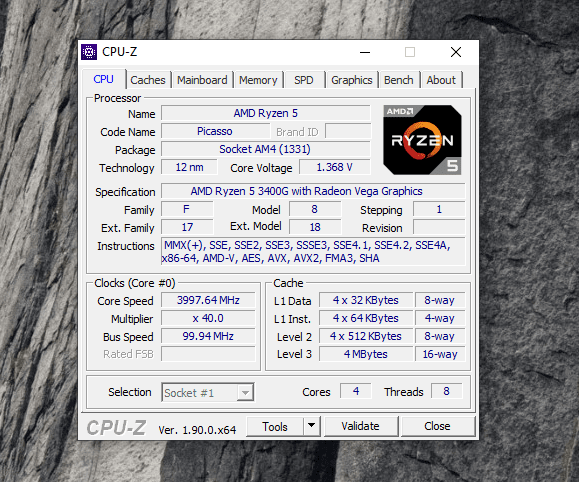
Task: Click the Tools button
Action: pos(275,427)
